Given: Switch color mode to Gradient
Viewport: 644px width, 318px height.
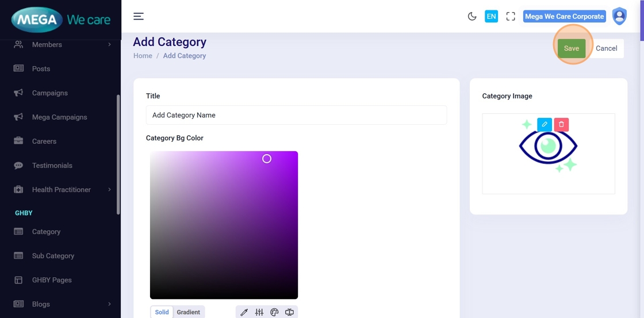Looking at the screenshot, I should point(189,312).
